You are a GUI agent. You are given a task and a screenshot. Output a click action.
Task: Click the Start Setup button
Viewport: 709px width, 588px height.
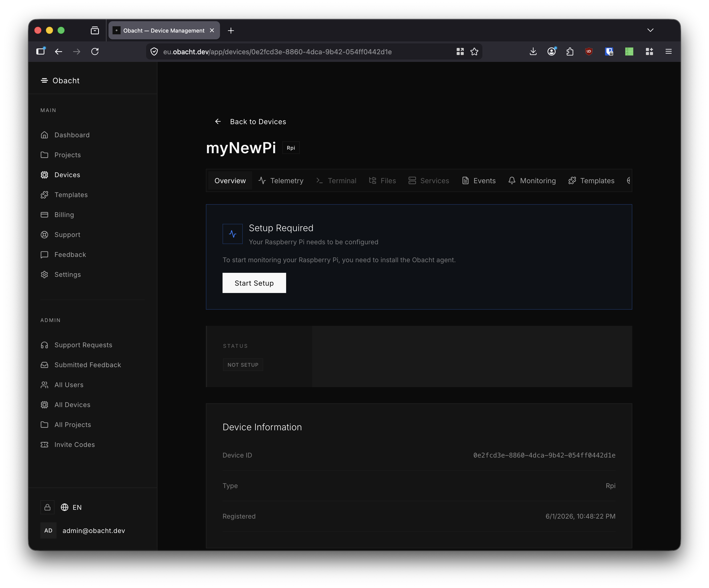[x=254, y=283]
